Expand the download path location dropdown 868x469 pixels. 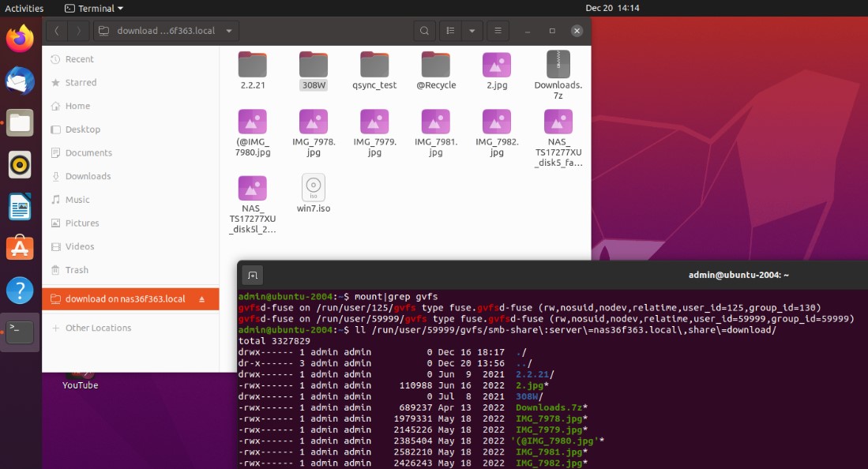229,31
